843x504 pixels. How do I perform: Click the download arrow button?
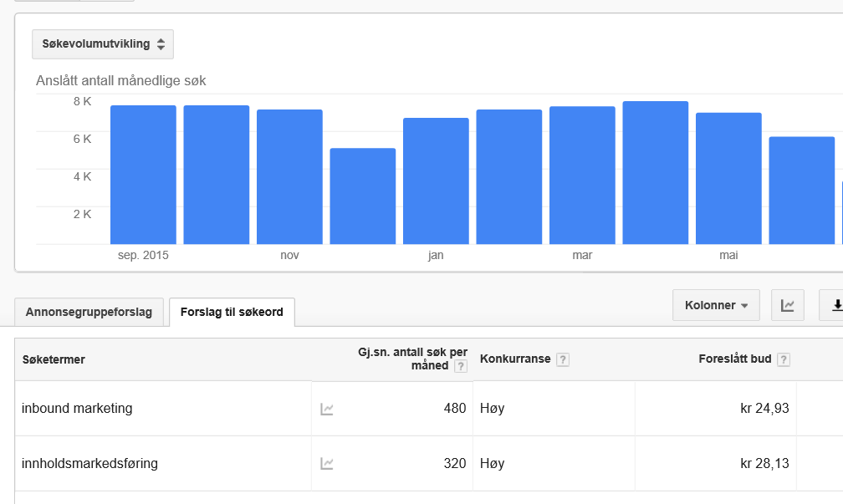pos(831,305)
